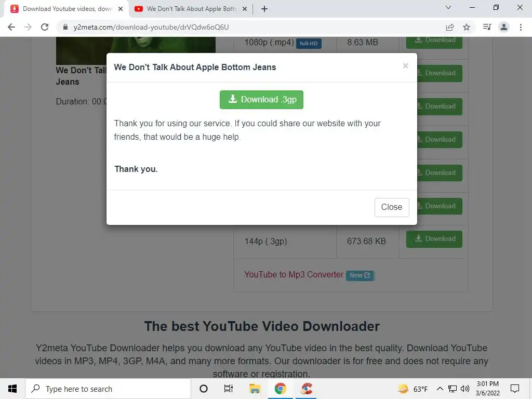This screenshot has height=399, width=532.
Task: Click Download for 1080p (.mp4) row
Action: click(x=434, y=43)
